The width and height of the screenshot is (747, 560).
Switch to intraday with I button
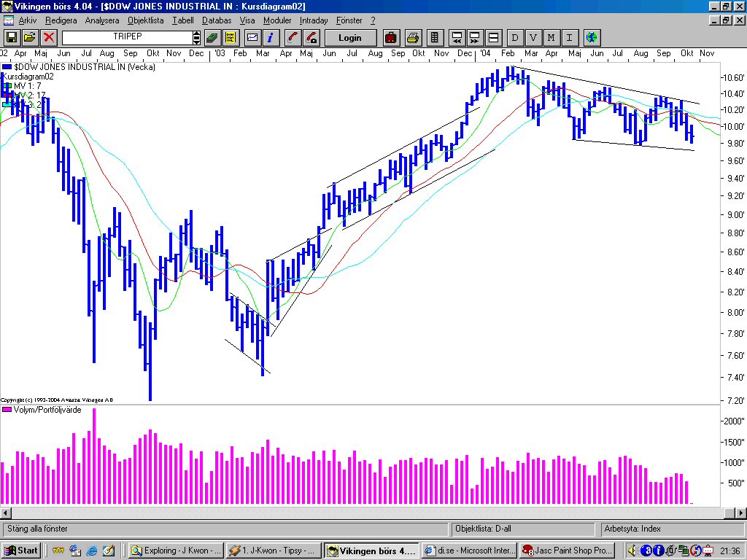tap(569, 38)
